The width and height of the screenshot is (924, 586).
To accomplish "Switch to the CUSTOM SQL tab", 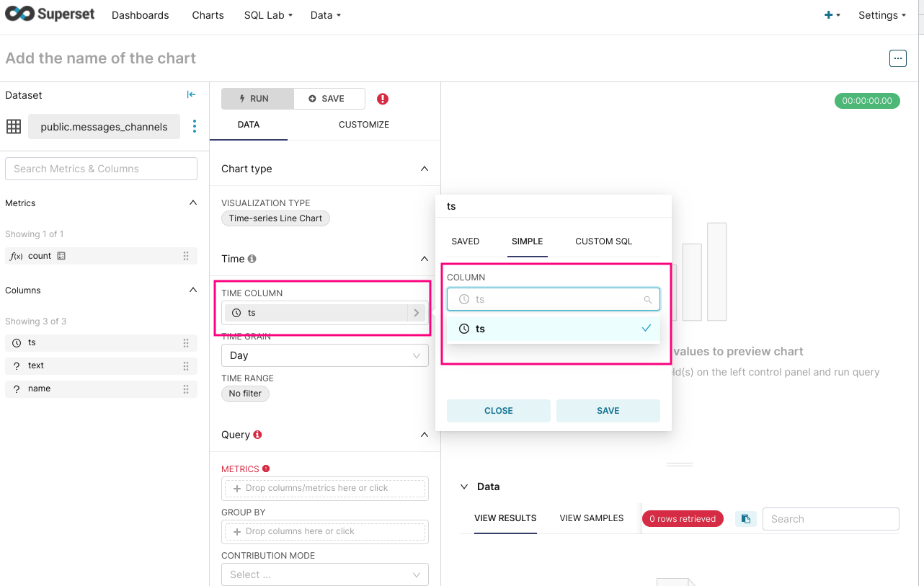I will 603,241.
